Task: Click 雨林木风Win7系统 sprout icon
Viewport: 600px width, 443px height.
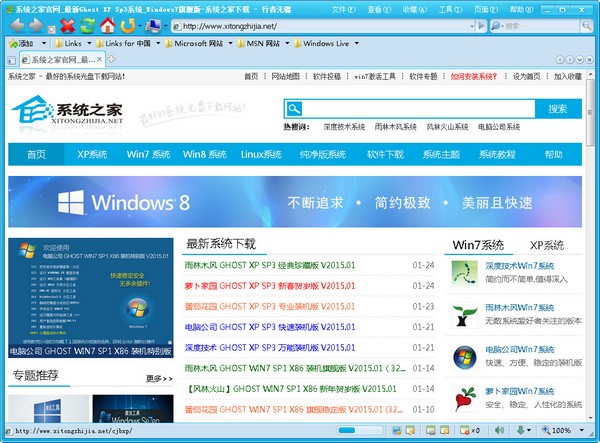Action: pyautogui.click(x=465, y=315)
